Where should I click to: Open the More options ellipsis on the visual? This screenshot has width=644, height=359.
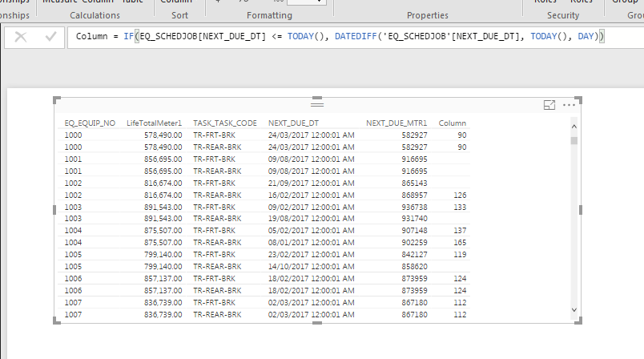[x=569, y=105]
